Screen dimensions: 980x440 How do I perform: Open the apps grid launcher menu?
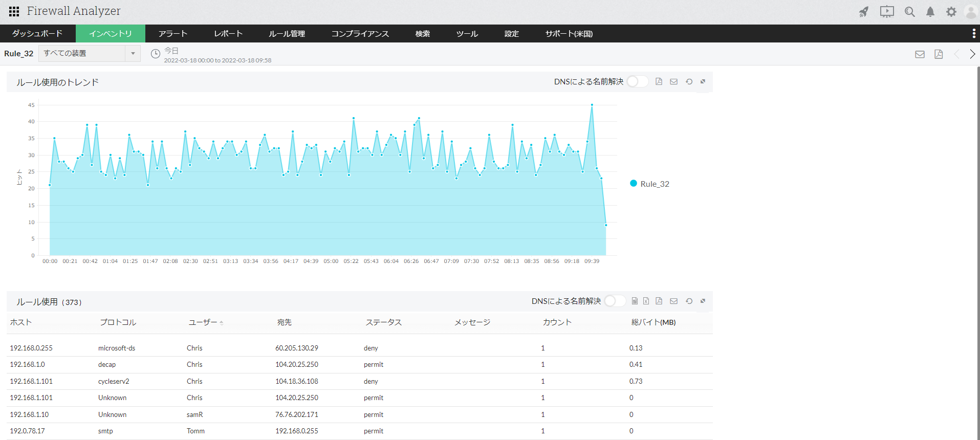(x=14, y=11)
